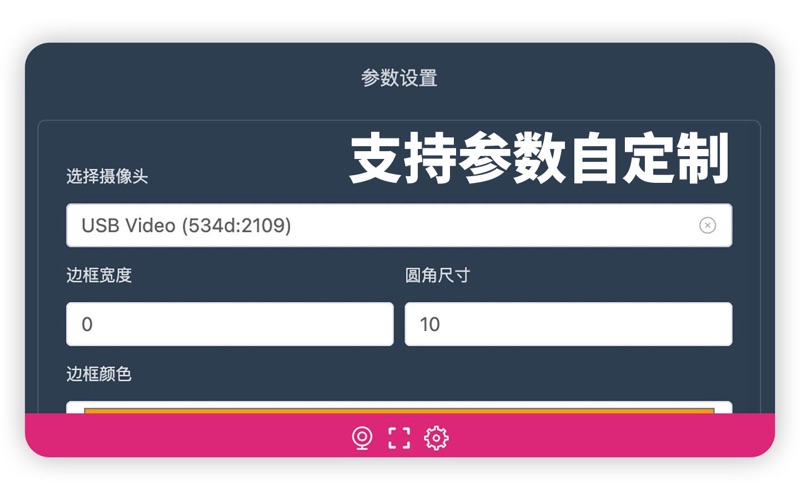
Task: Click the empty pink toolbar left of webcam icon
Action: (180, 438)
